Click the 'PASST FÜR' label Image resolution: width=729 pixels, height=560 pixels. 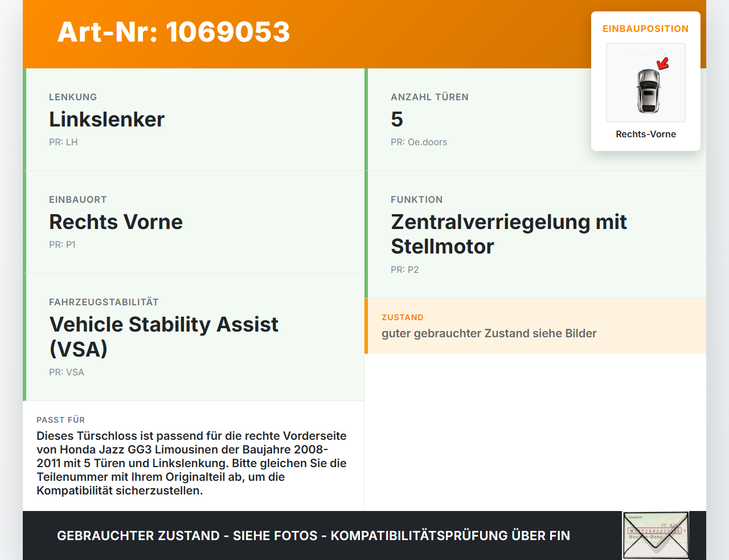click(x=60, y=420)
